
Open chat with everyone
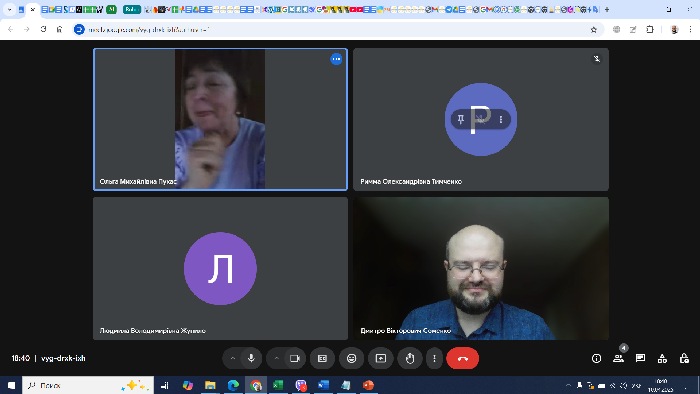(640, 358)
